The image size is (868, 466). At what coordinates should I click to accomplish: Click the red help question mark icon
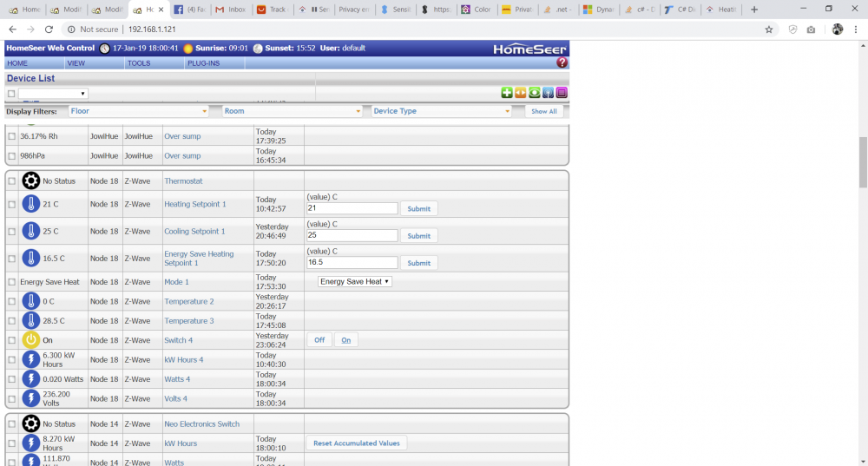coord(562,63)
